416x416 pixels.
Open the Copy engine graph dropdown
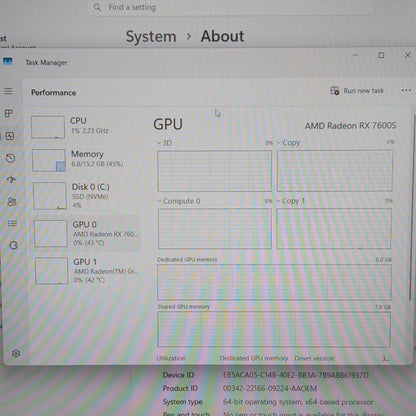click(x=279, y=143)
